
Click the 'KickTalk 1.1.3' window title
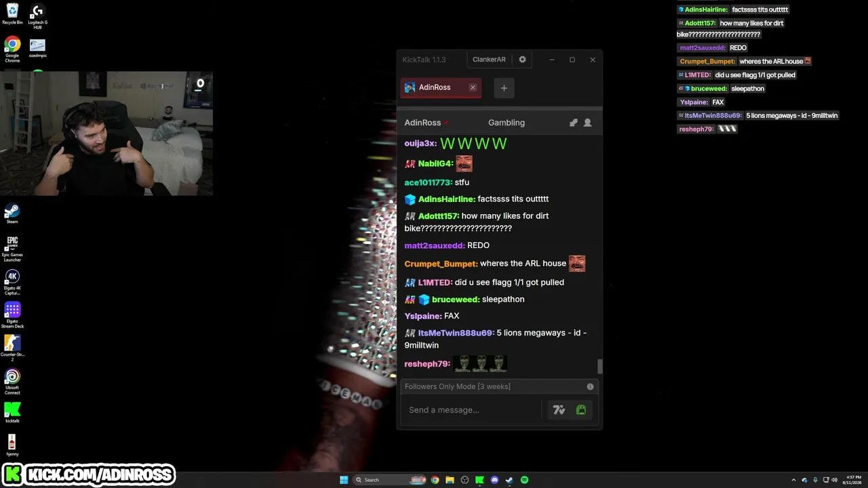pyautogui.click(x=424, y=60)
